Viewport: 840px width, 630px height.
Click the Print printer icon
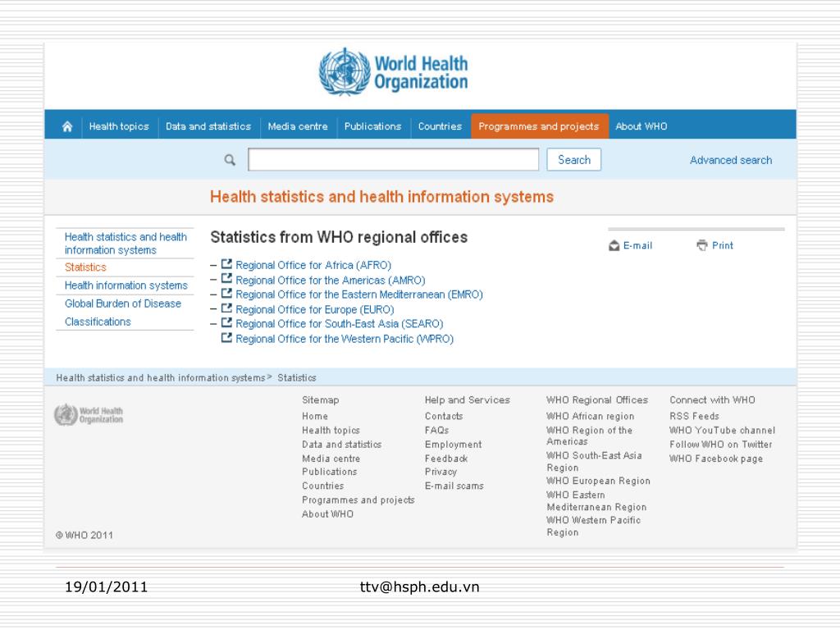pos(702,245)
